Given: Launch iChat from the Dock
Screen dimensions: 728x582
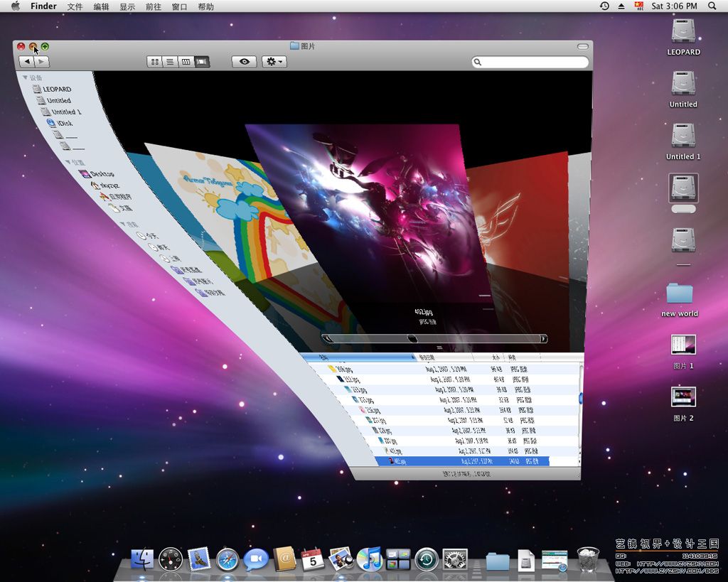Looking at the screenshot, I should pos(256,559).
